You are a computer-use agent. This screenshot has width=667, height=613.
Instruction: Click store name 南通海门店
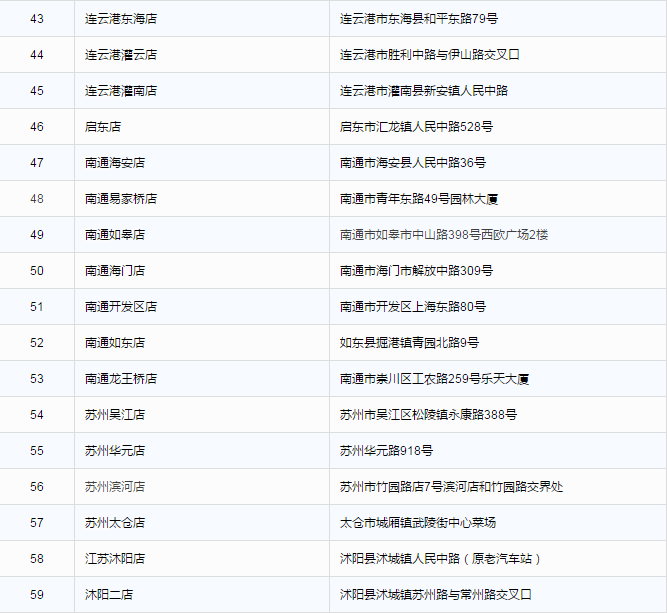(x=115, y=271)
